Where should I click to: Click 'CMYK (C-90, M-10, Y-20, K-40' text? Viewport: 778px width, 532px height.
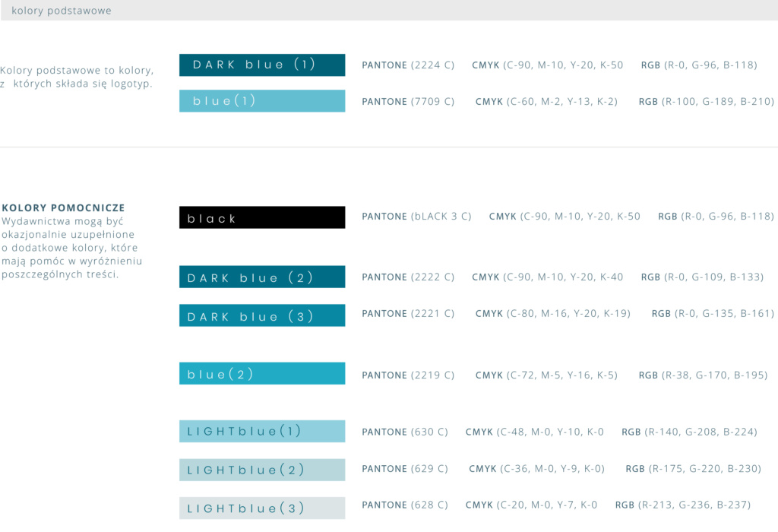coord(547,277)
